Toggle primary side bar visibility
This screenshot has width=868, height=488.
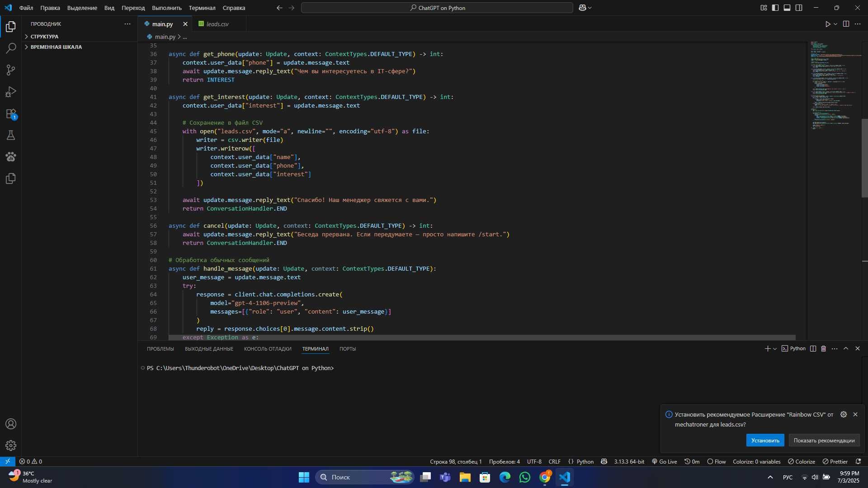775,8
